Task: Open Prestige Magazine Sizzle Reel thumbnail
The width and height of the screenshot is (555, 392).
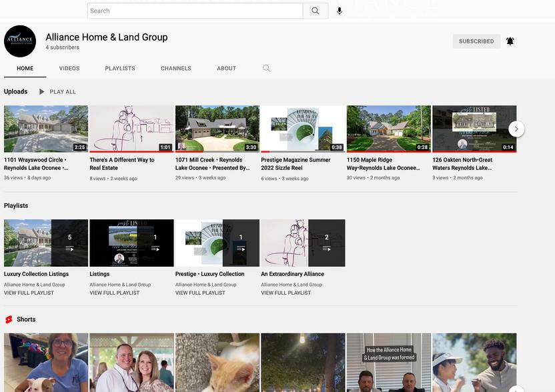Action: click(x=303, y=129)
